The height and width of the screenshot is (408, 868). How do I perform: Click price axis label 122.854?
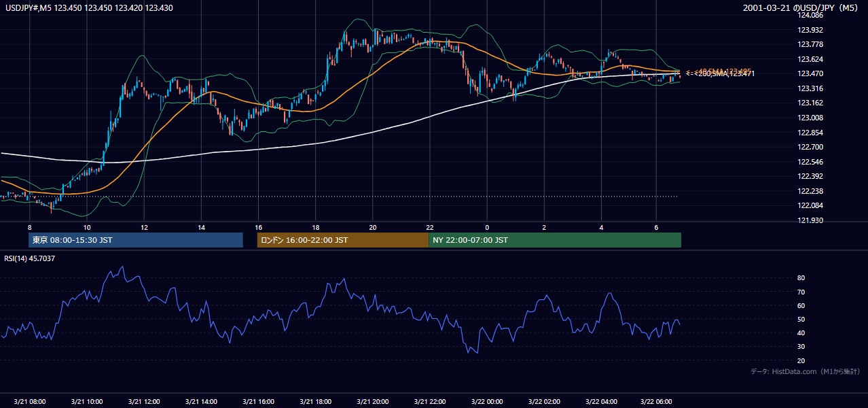click(x=809, y=132)
